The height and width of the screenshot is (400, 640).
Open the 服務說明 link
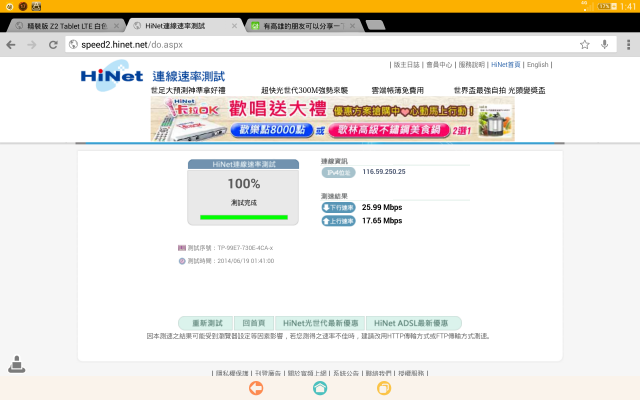click(472, 64)
